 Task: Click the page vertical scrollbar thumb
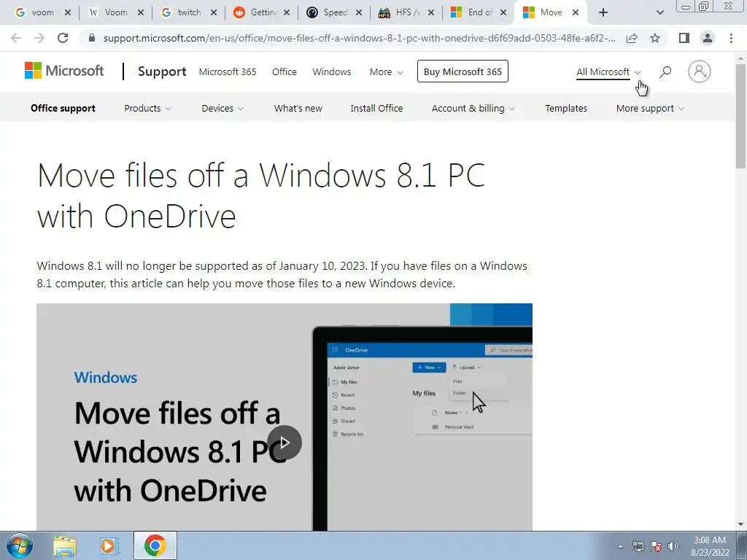(740, 116)
